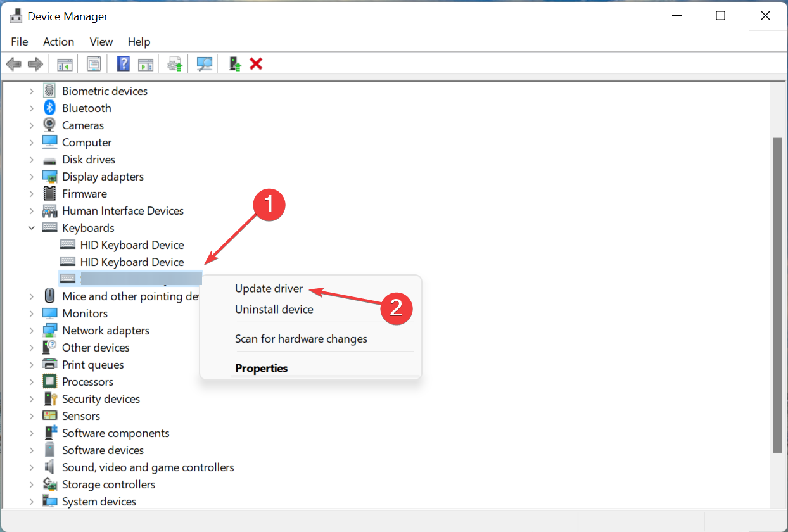Expand the Software devices chevron
The image size is (788, 532).
(31, 450)
